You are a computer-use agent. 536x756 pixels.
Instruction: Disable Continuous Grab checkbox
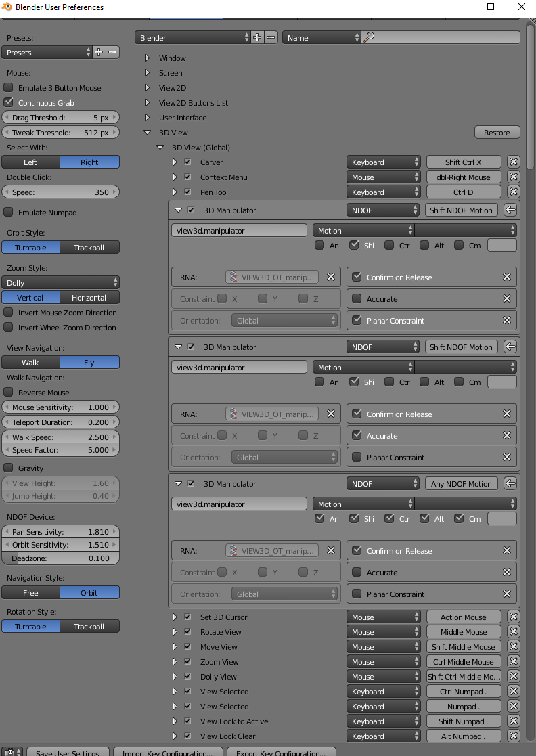click(8, 103)
